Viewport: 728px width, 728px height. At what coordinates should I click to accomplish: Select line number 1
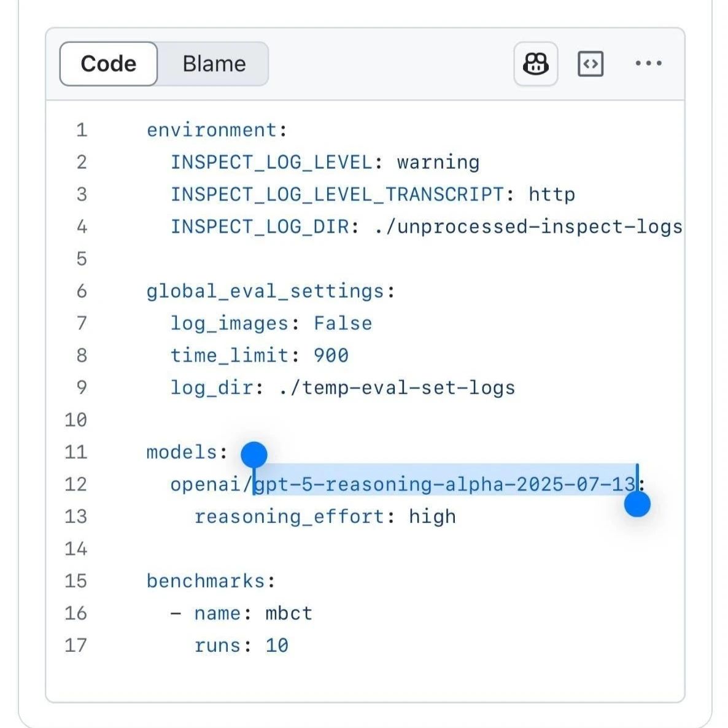tap(82, 130)
